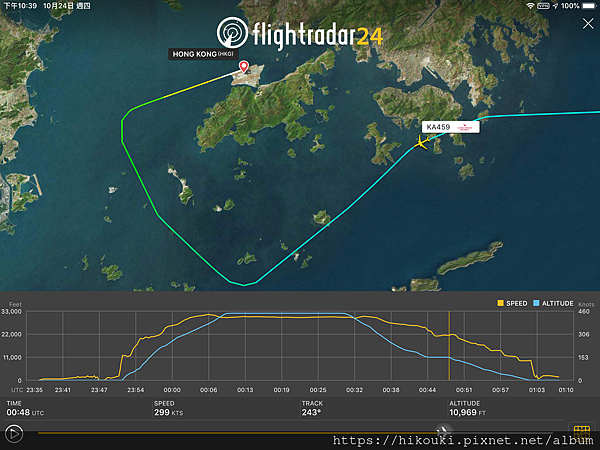The width and height of the screenshot is (600, 450).
Task: Click the 153 knots axis label
Action: pos(584,357)
